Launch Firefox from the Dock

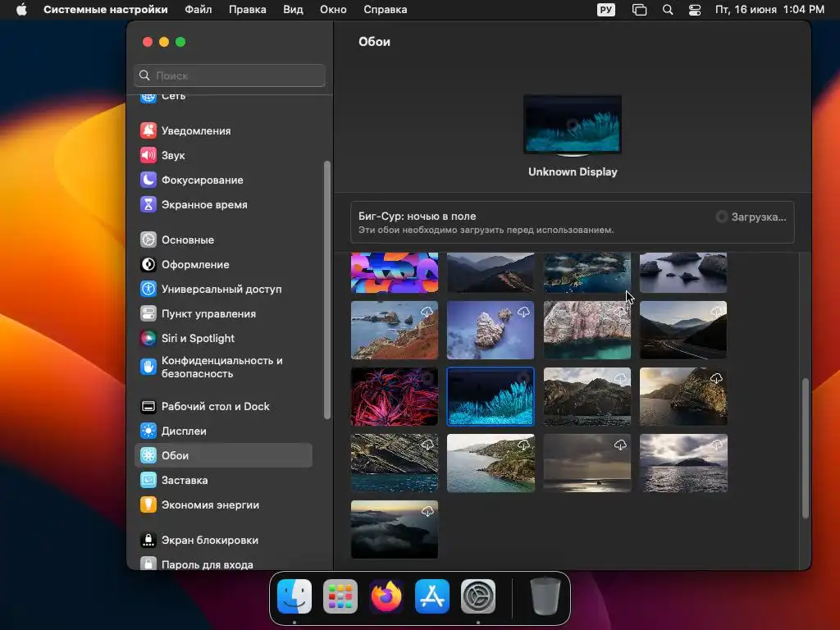tap(386, 596)
